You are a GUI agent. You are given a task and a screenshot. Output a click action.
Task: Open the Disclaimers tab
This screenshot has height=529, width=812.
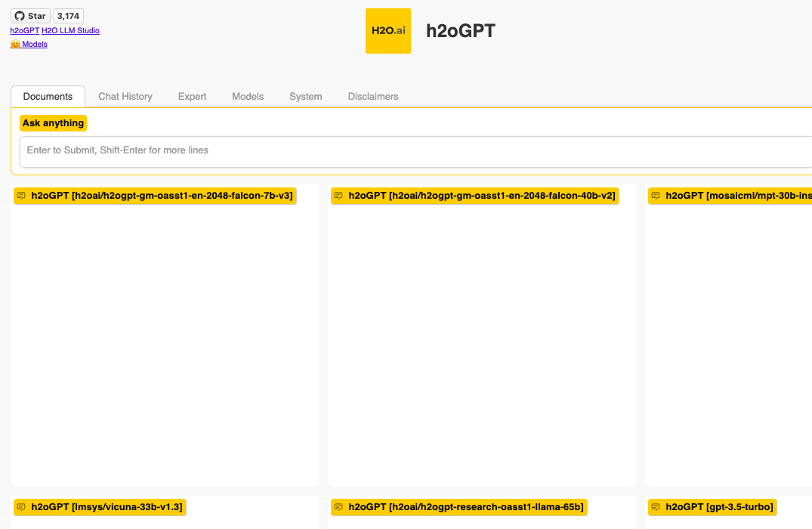tap(373, 97)
